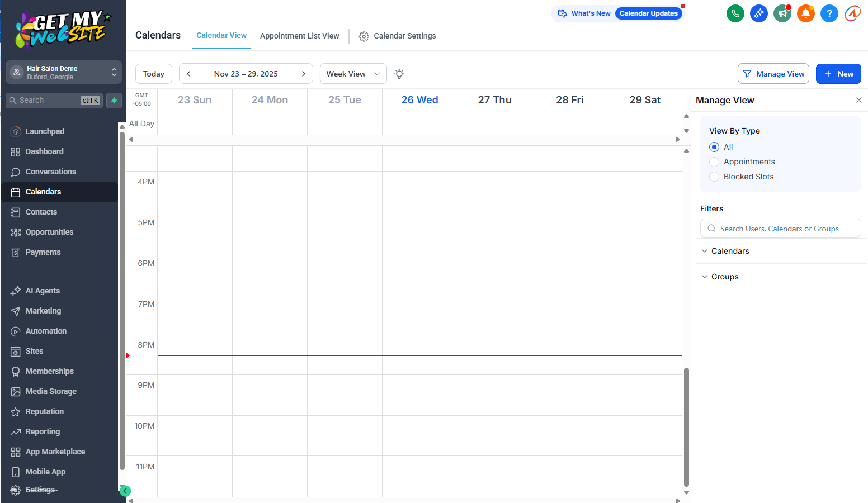Click the Today button
The image size is (868, 503).
click(154, 74)
